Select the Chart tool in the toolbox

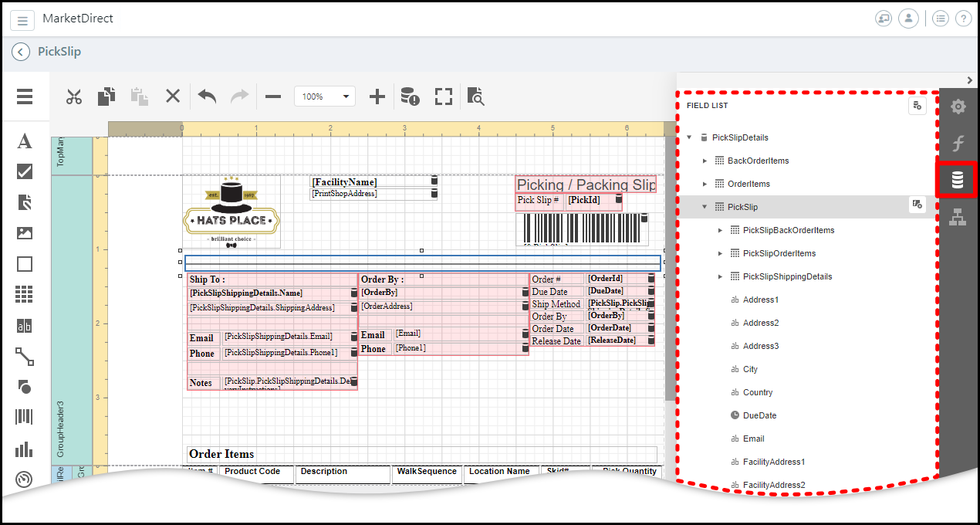[x=25, y=449]
